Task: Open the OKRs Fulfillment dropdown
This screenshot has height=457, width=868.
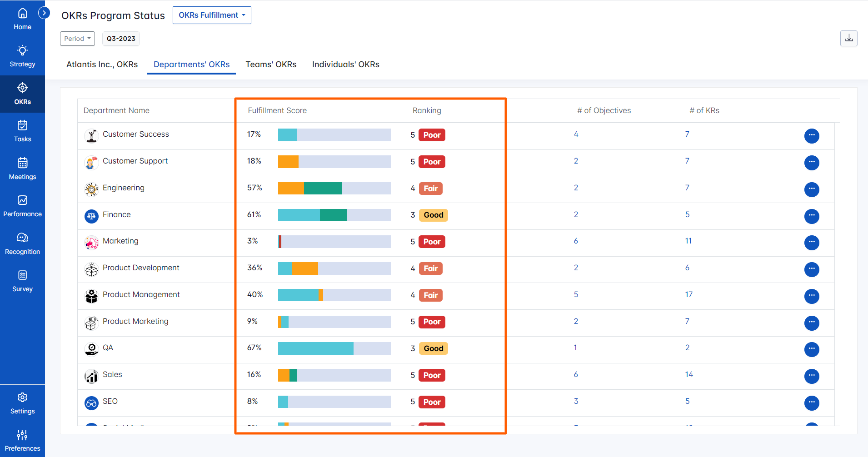Action: pyautogui.click(x=212, y=15)
